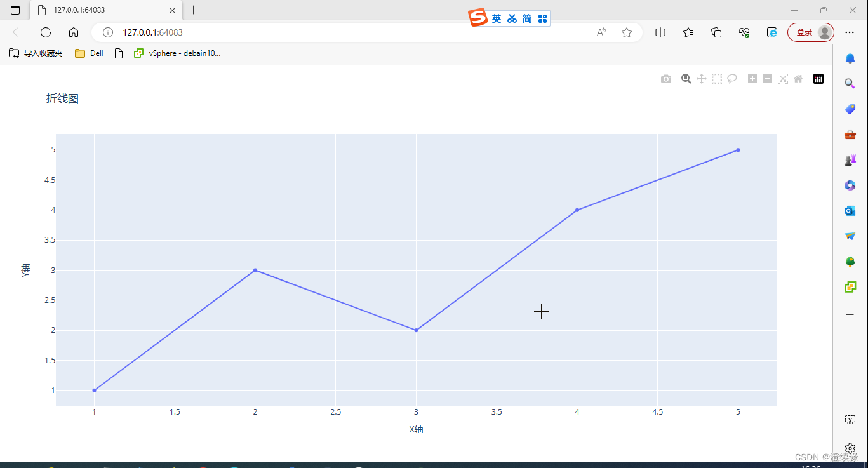The height and width of the screenshot is (468, 868).
Task: Select the Lasso Select tool
Action: click(731, 78)
